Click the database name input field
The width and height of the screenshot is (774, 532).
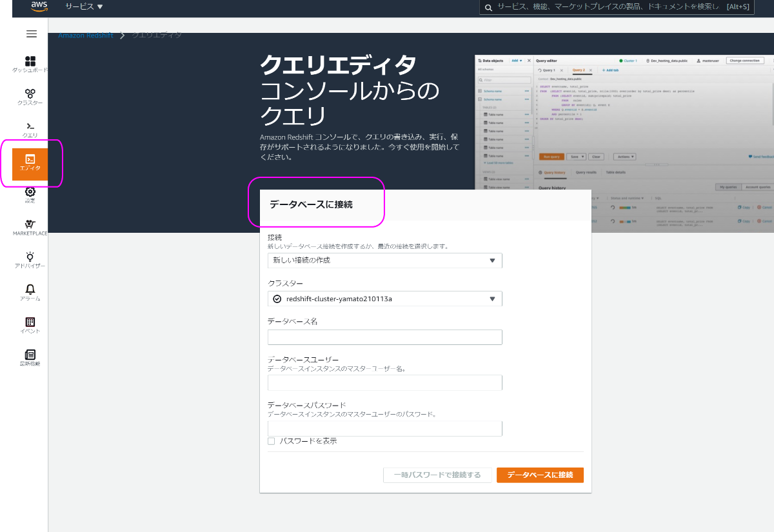[384, 337]
